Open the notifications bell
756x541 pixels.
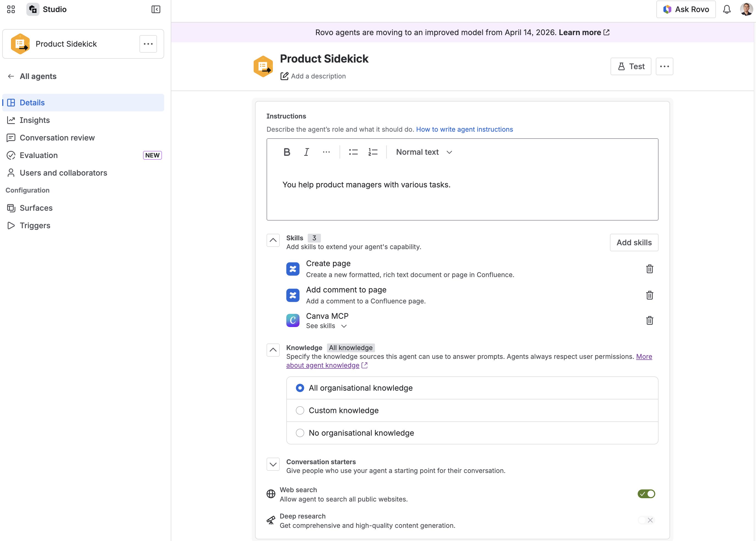[x=727, y=9]
